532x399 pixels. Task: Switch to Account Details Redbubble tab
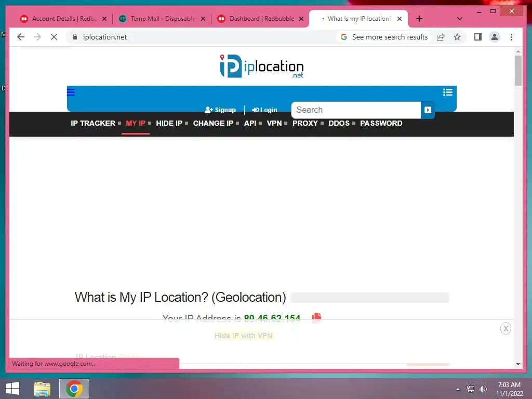(63, 19)
